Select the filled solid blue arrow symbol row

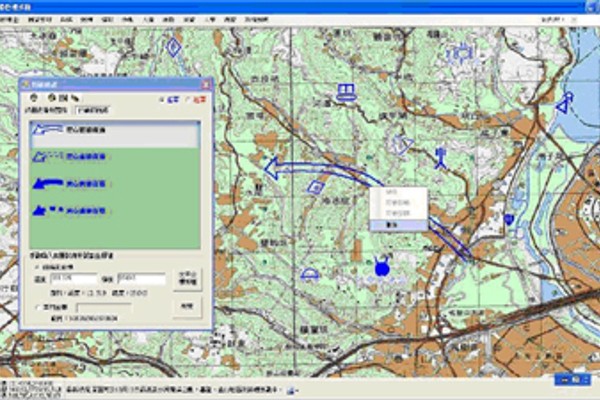pos(115,184)
